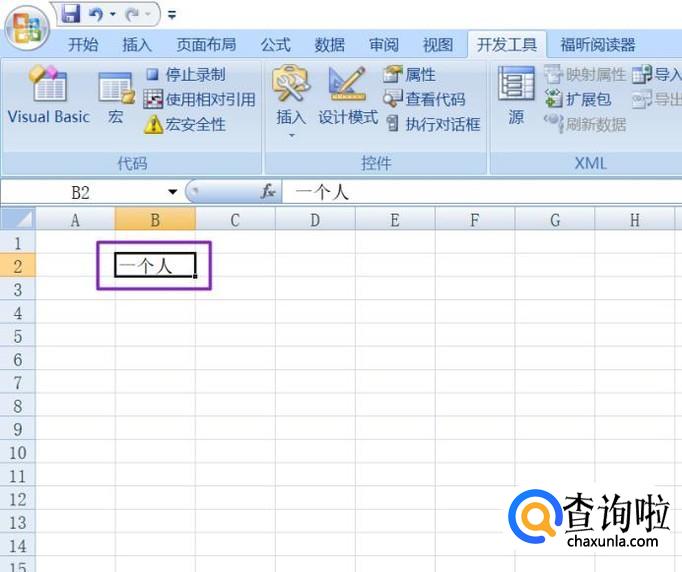
Task: Select column F header
Action: tap(475, 220)
